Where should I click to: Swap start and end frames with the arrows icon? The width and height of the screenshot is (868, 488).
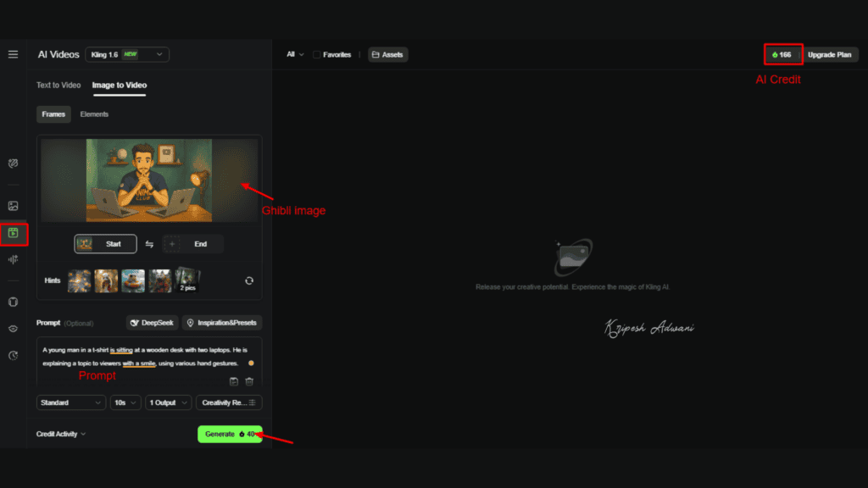pos(148,243)
